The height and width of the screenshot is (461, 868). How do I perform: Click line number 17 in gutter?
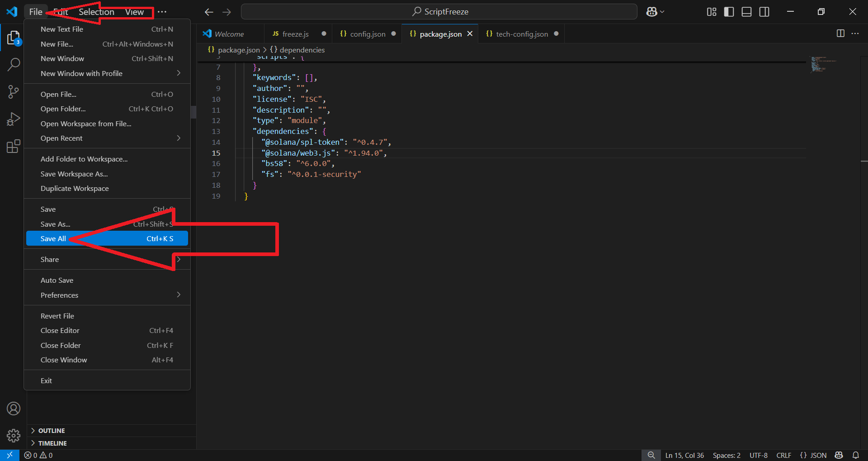pos(216,174)
